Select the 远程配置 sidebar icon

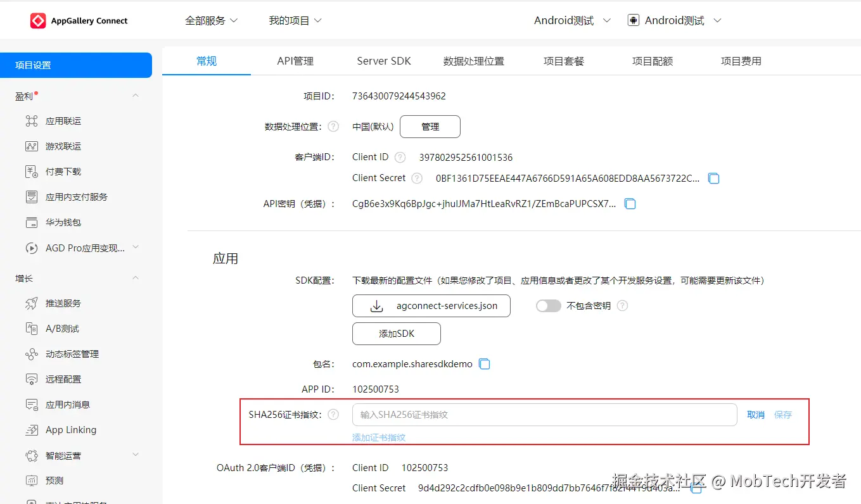[x=32, y=379]
